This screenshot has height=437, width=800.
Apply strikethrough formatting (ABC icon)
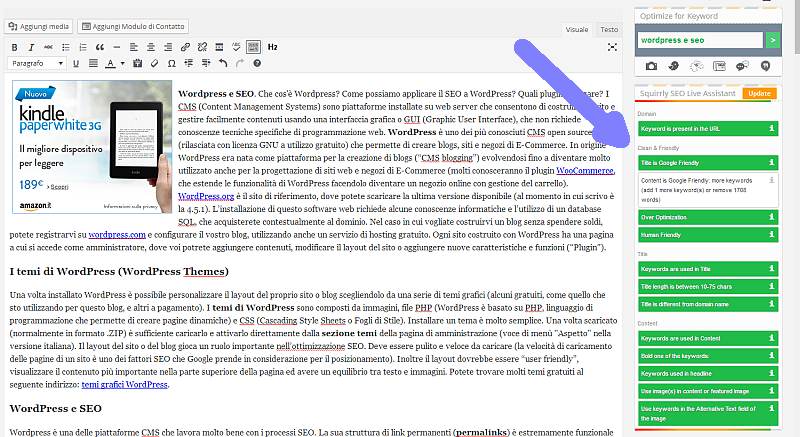48,47
